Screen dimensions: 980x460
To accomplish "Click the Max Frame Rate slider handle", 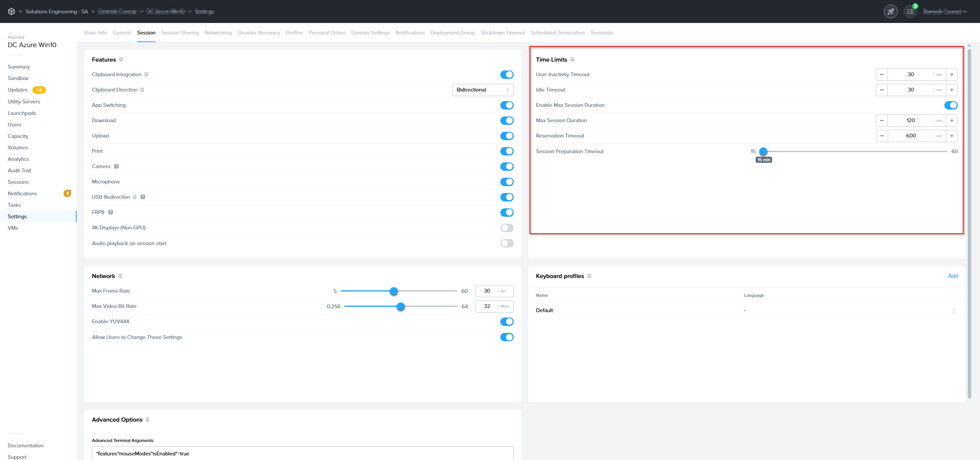I will pos(394,291).
